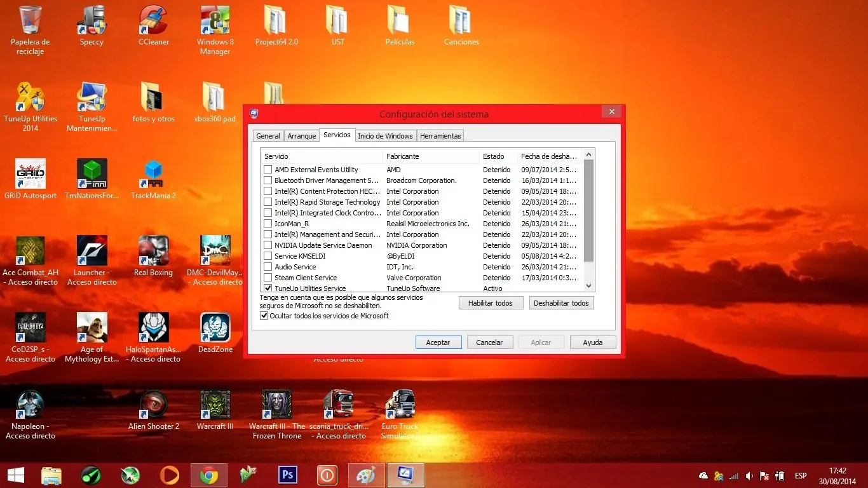
Task: Sort by the Servicio column header
Action: tap(322, 156)
